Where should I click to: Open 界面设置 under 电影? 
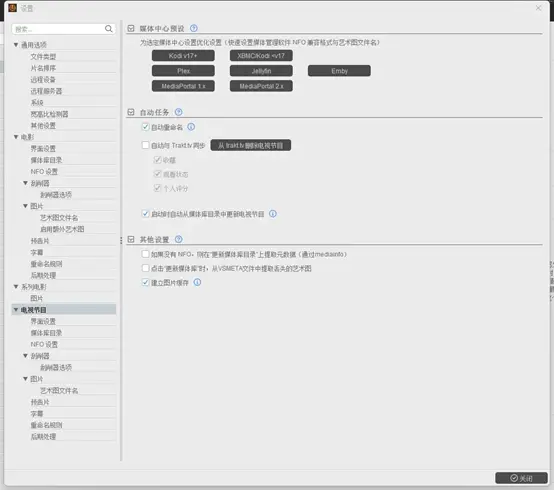click(43, 149)
